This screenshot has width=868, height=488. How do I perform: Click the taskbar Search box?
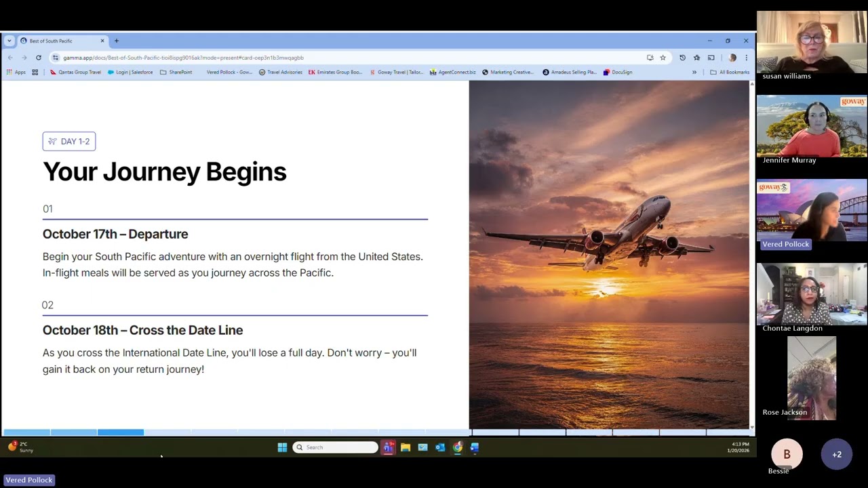335,447
